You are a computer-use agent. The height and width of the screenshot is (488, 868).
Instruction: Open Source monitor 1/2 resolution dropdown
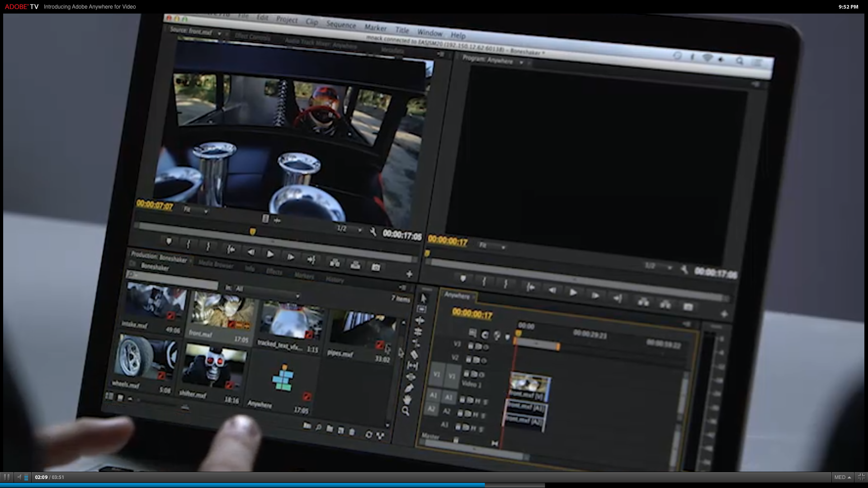tap(349, 229)
